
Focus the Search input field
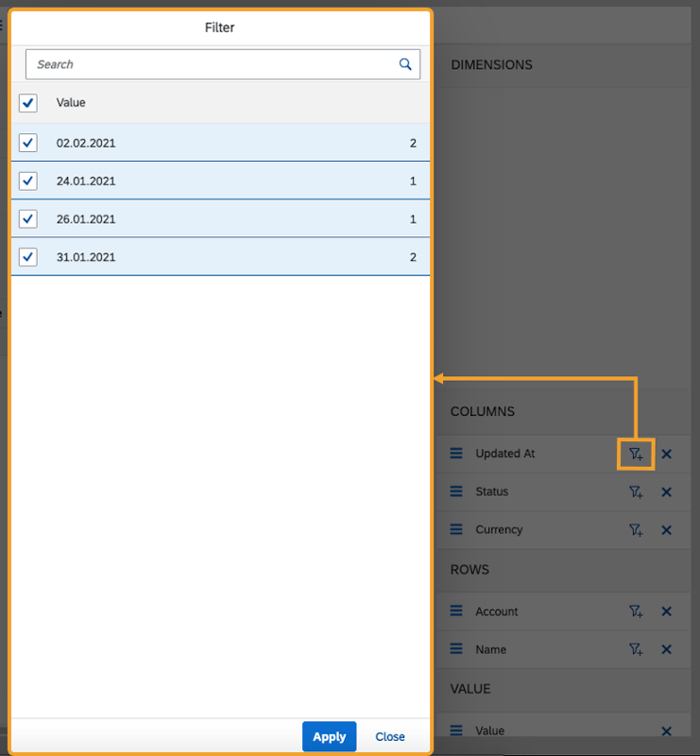point(213,64)
